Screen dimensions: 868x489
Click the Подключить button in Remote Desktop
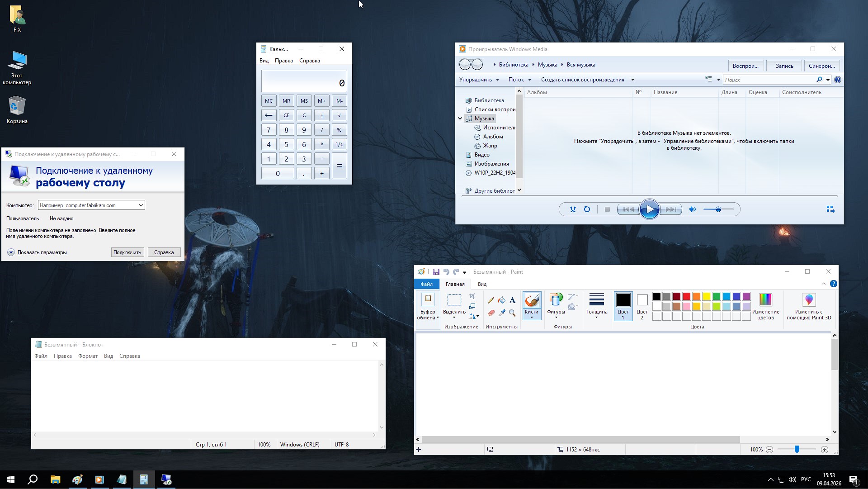pyautogui.click(x=127, y=252)
